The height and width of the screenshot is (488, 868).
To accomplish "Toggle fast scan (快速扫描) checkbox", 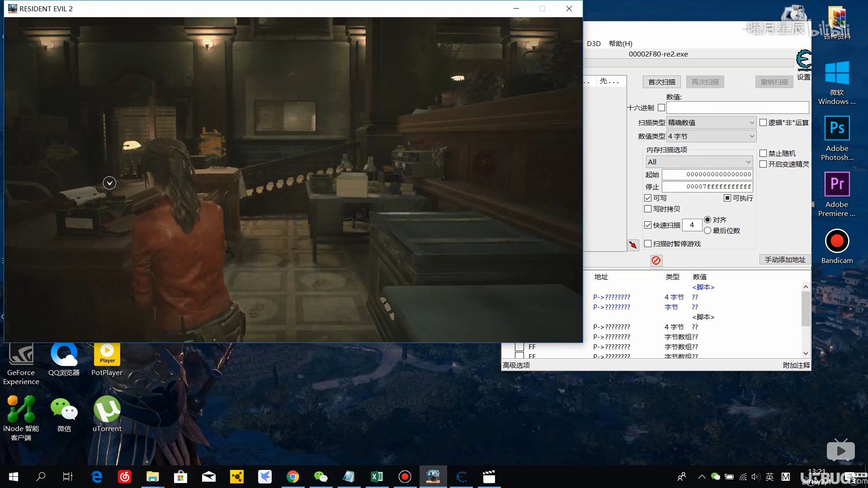I will coord(648,225).
